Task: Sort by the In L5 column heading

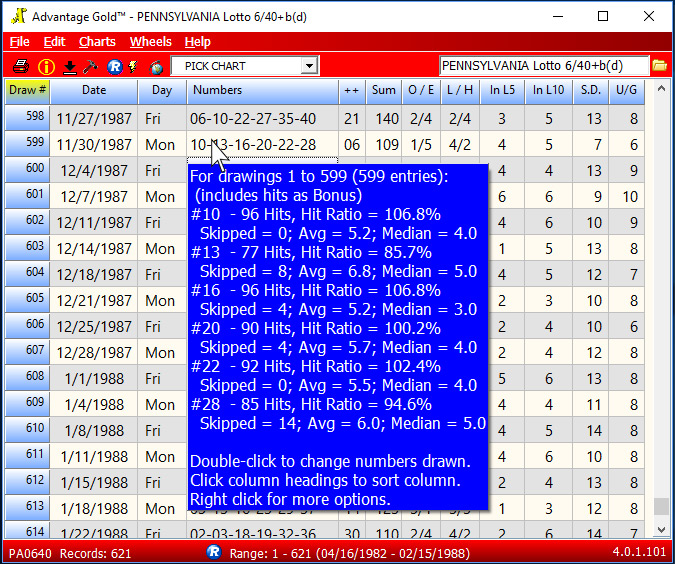Action: [502, 91]
